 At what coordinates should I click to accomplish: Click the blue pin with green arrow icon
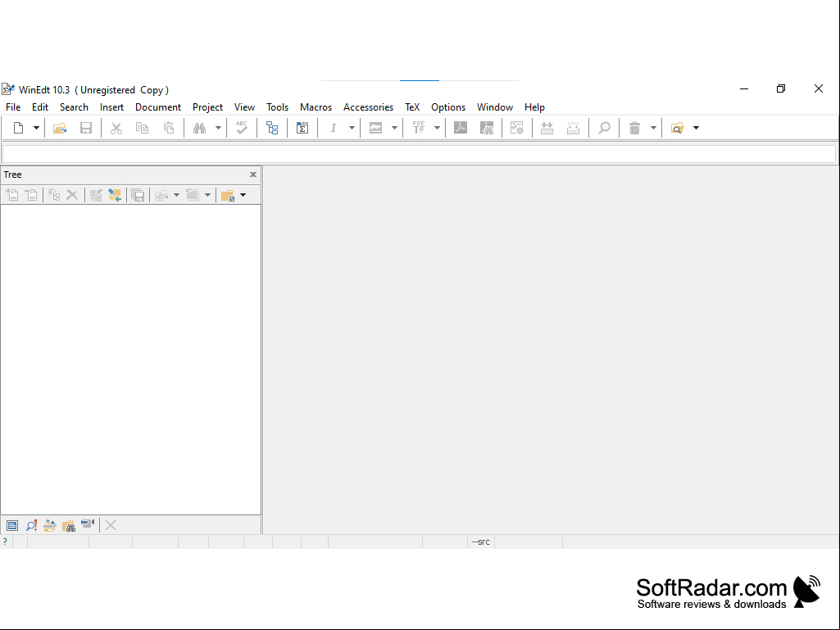coord(115,195)
